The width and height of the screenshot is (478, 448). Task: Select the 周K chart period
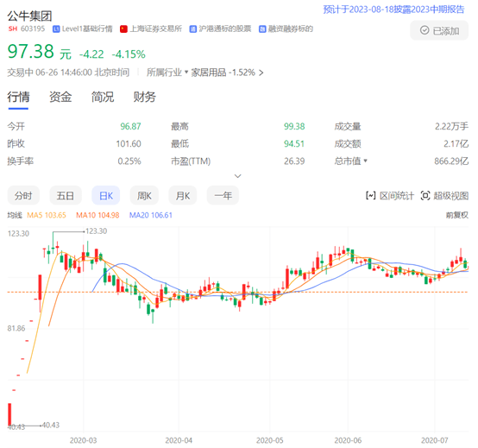144,195
